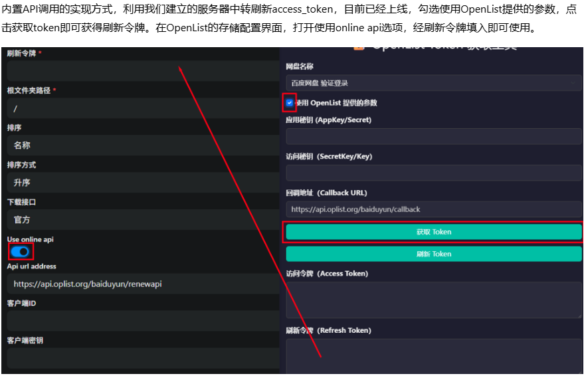This screenshot has width=588, height=378.
Task: Click the 回调地址 Callback URL field
Action: 433,209
